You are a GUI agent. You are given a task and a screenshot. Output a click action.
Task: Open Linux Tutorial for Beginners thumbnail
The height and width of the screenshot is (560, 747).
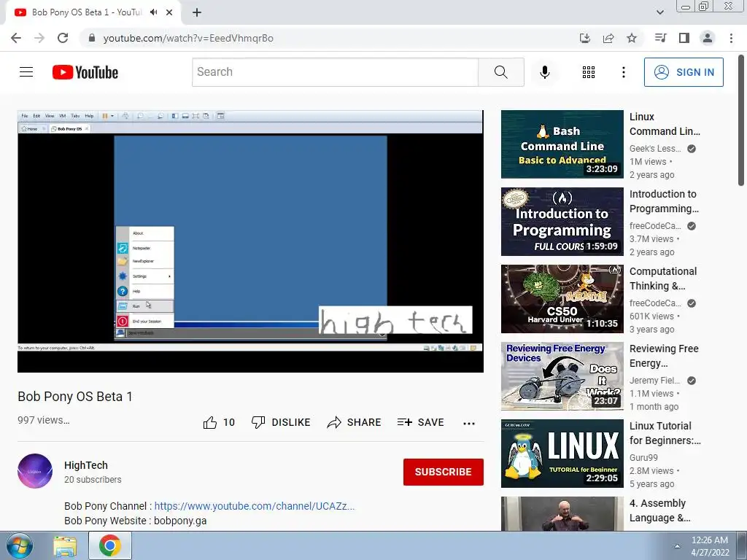tap(562, 454)
